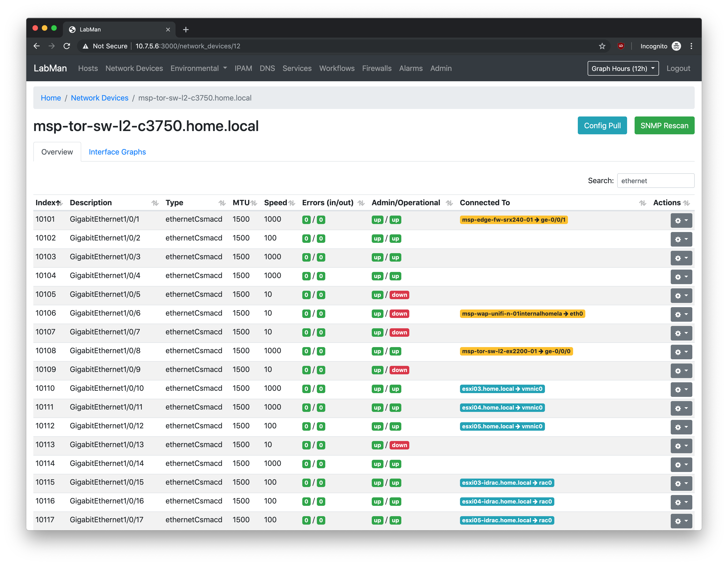This screenshot has height=565, width=728.
Task: Click the Config Pull button
Action: [602, 126]
